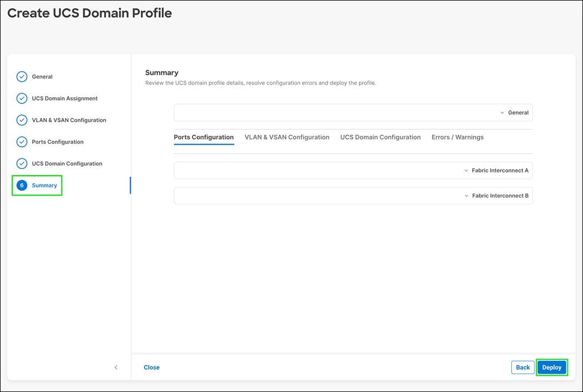
Task: Click the green checkmark icon beside General step
Action: point(22,76)
